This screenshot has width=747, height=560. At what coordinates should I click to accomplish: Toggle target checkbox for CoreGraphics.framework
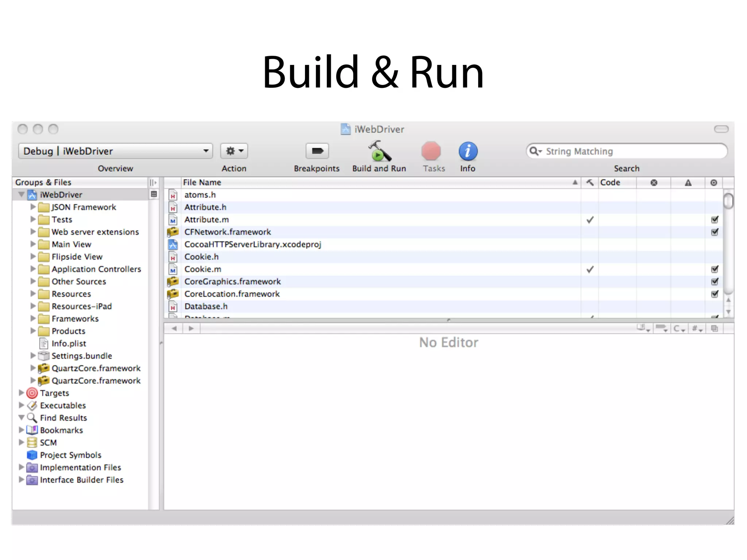click(715, 281)
